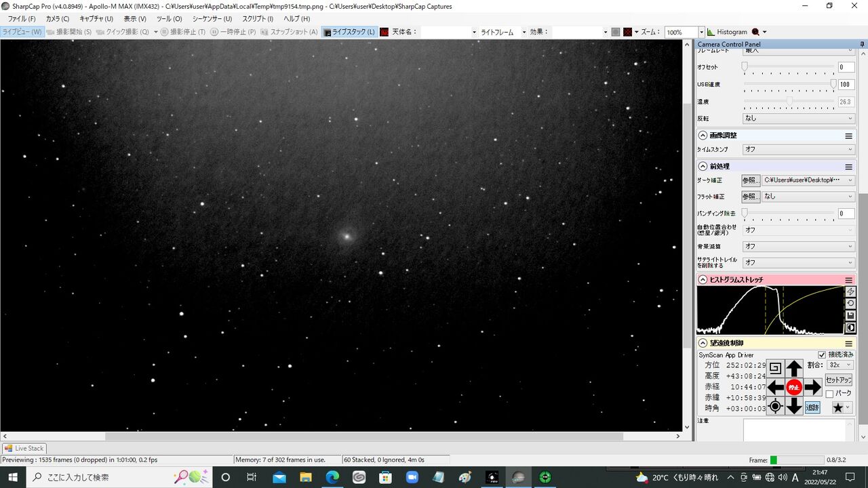Click the reset stretch circular arrow icon

point(850,304)
